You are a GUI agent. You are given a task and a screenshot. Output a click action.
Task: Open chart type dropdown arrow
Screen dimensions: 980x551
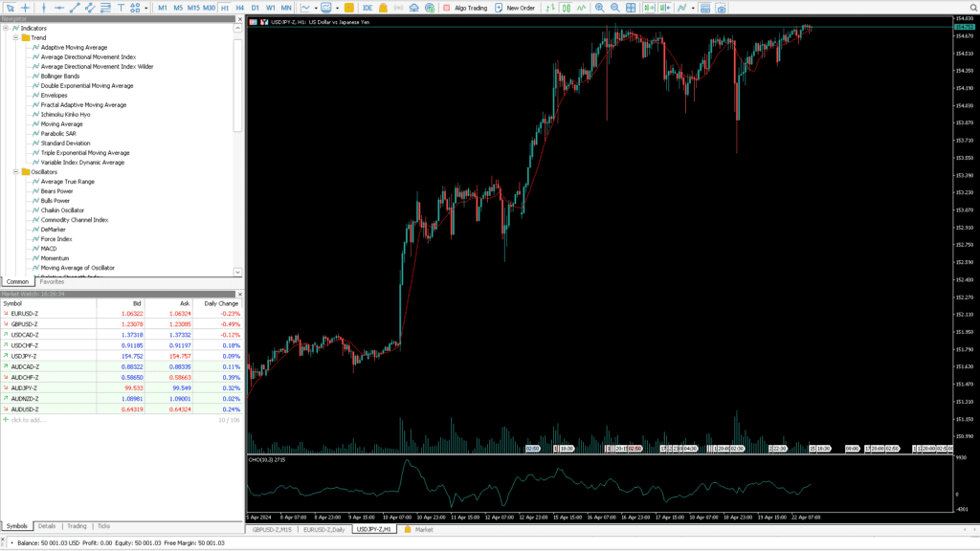[316, 8]
